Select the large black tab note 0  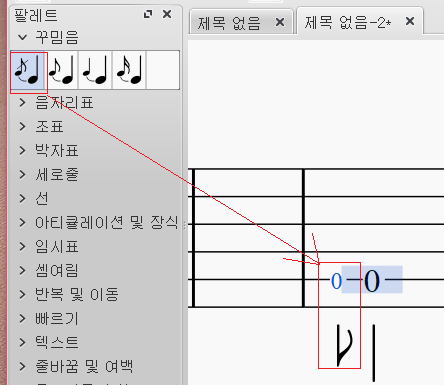tap(372, 281)
